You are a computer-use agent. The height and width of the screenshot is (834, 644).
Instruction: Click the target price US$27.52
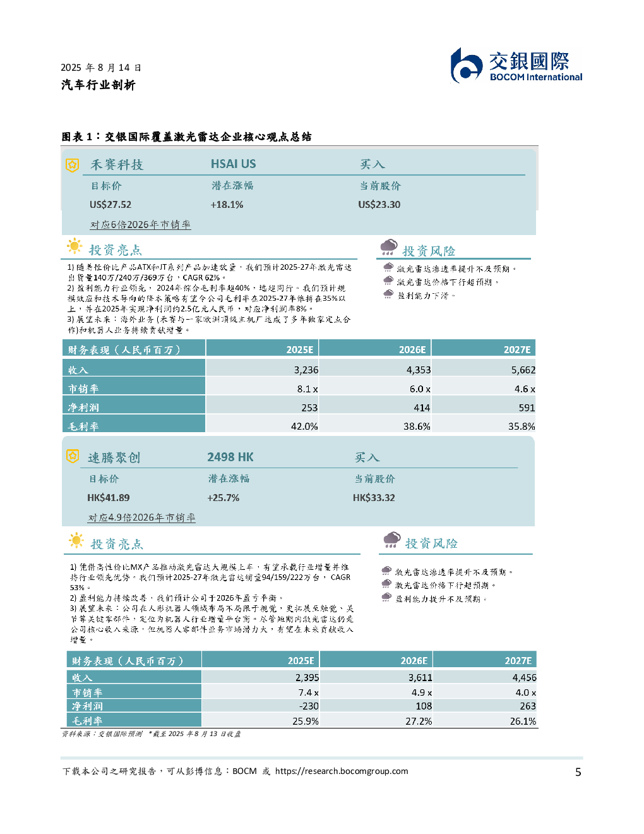pyautogui.click(x=110, y=205)
